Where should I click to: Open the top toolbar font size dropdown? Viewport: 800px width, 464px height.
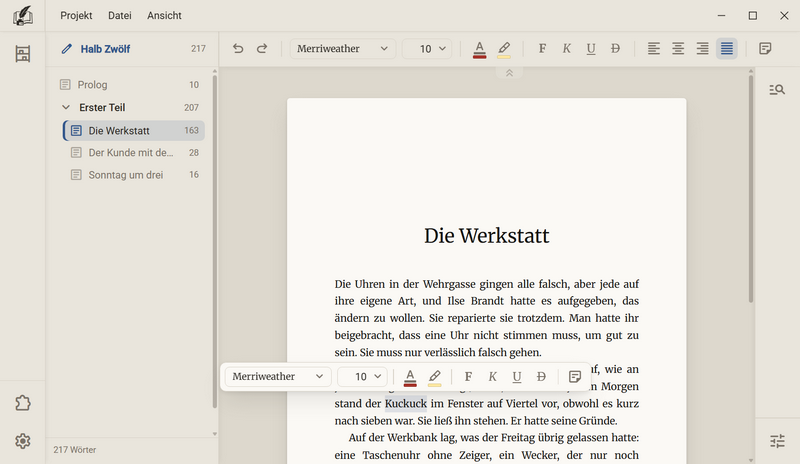point(427,48)
